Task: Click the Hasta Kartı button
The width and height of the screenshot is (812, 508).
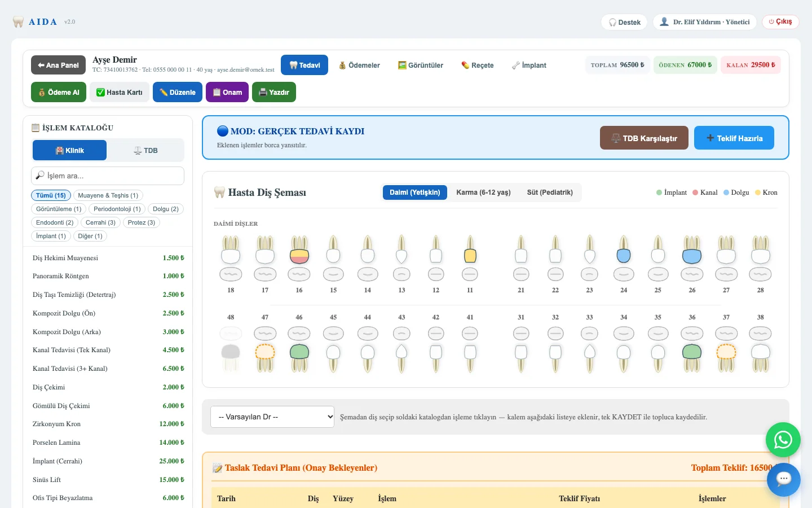Action: click(x=120, y=92)
